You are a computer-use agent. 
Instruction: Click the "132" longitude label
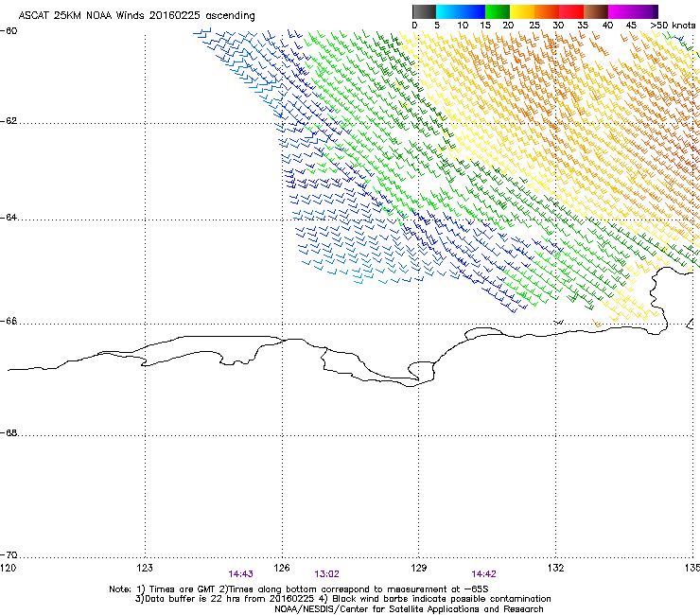tap(556, 568)
